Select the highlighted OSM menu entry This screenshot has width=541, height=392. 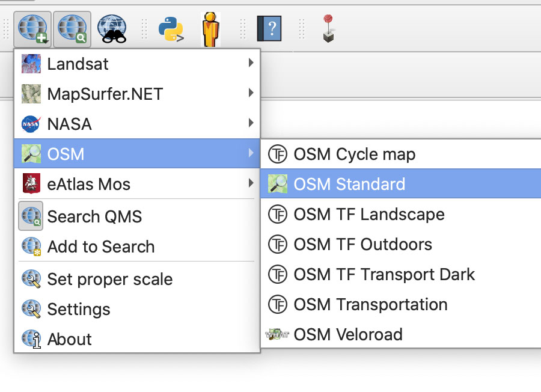tap(137, 153)
